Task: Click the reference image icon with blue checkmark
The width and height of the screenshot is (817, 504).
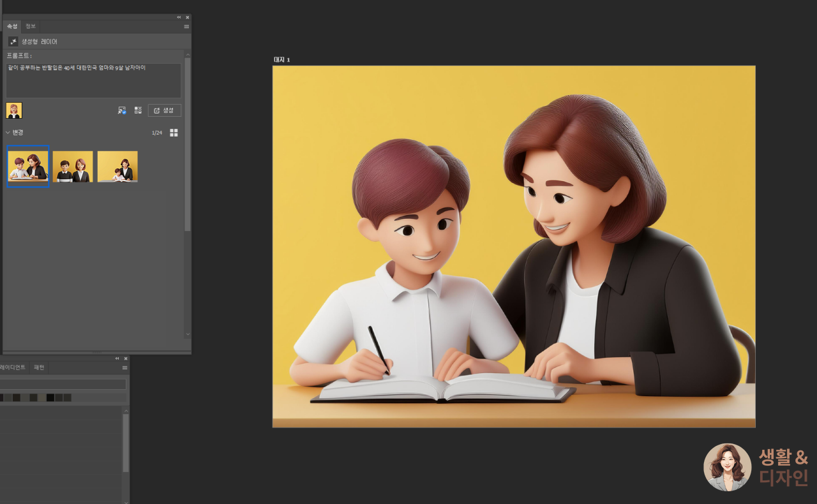Action: pos(122,110)
